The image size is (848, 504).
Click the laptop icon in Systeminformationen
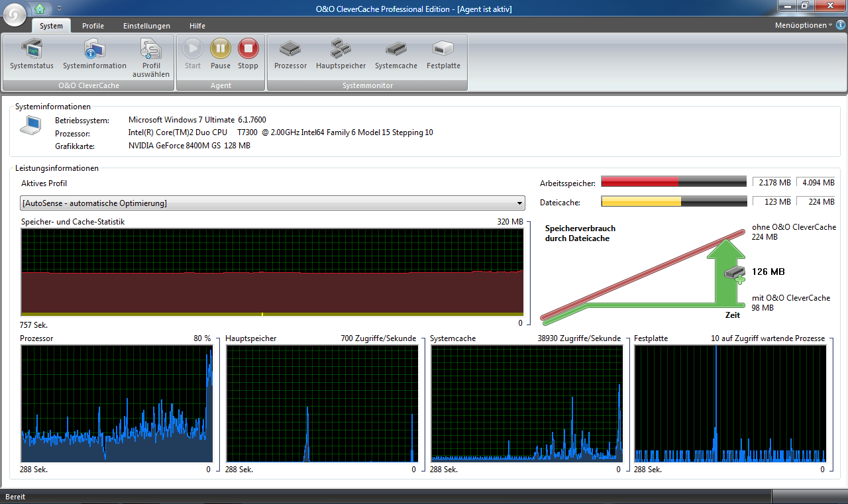click(x=30, y=126)
